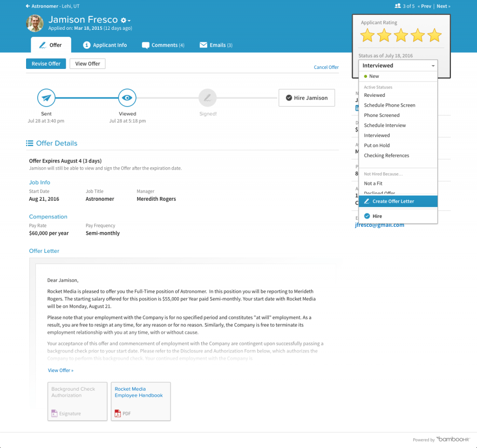Open the Comments (4) tab

pos(163,45)
